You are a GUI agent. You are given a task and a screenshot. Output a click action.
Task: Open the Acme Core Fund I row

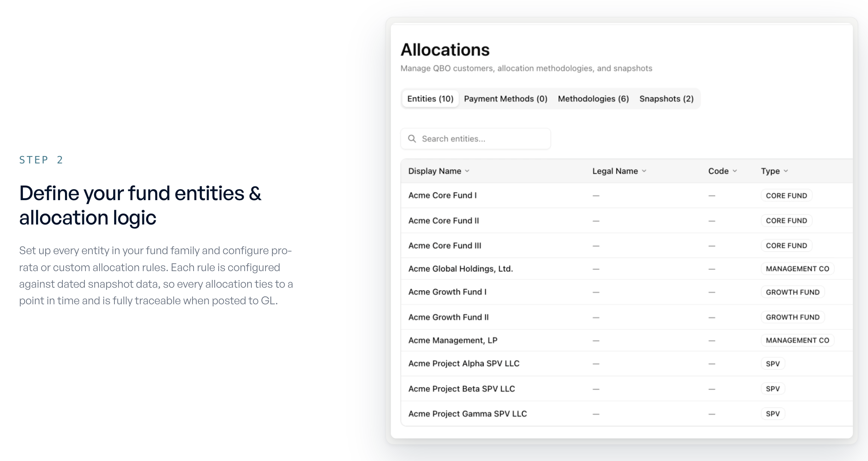pyautogui.click(x=627, y=195)
